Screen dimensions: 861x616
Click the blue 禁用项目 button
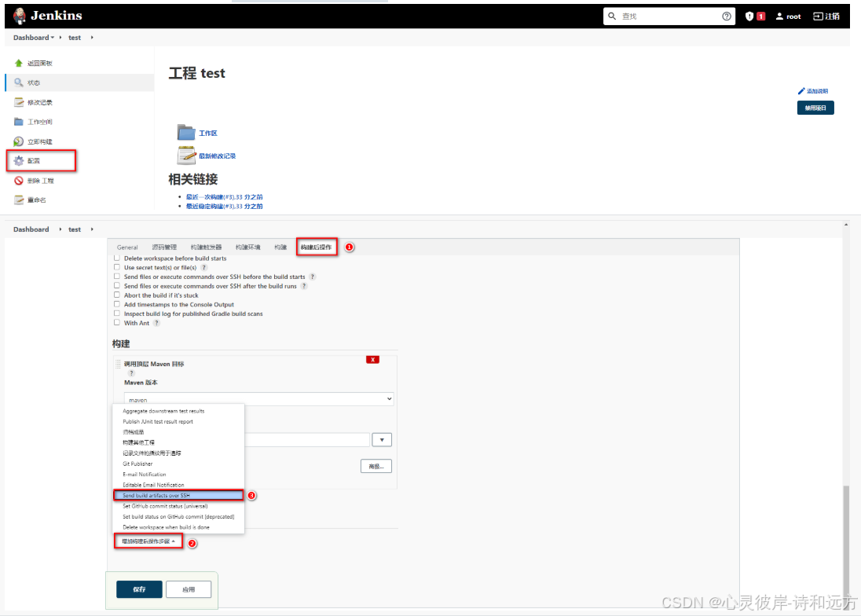point(815,108)
